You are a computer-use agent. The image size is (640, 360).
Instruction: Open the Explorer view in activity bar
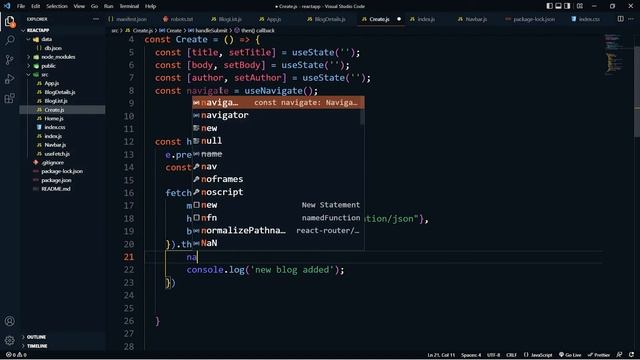coord(9,21)
